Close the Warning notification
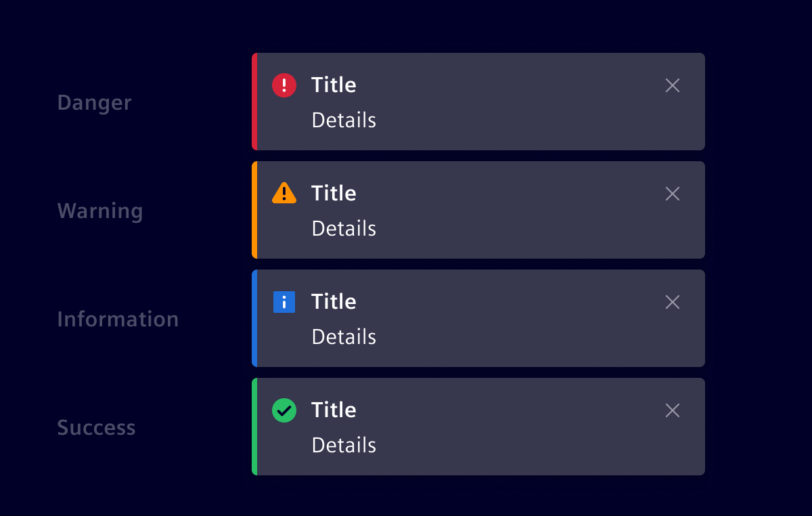812x516 pixels. click(673, 194)
